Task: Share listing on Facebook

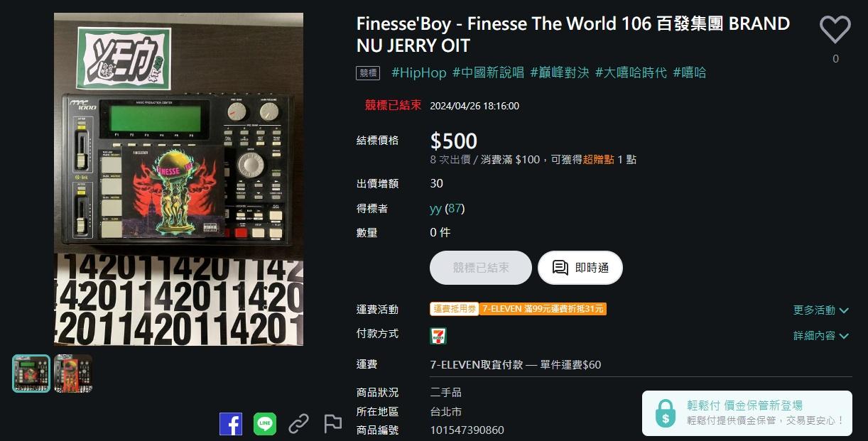Action: [230, 424]
